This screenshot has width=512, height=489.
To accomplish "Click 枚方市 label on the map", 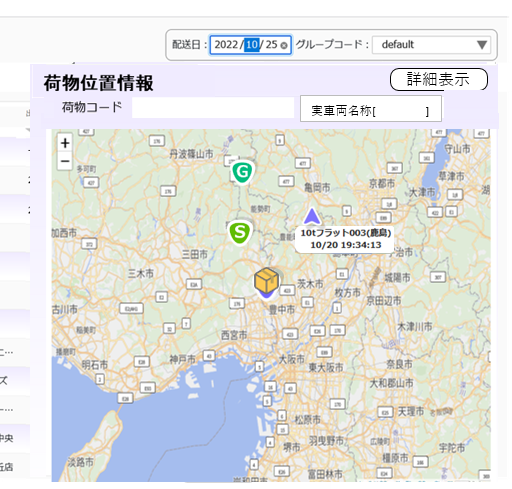I will [348, 293].
